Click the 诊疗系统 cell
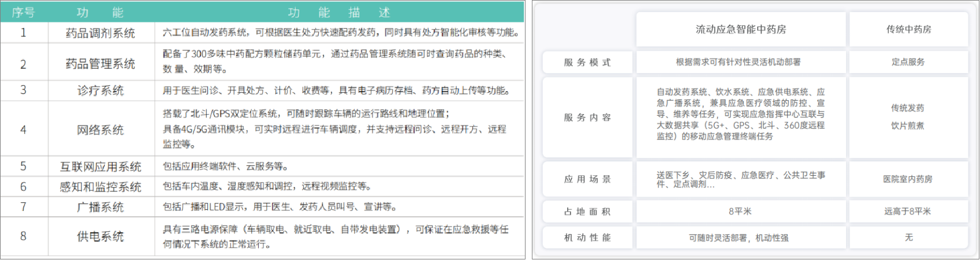This screenshot has height=260, width=980. (x=100, y=91)
